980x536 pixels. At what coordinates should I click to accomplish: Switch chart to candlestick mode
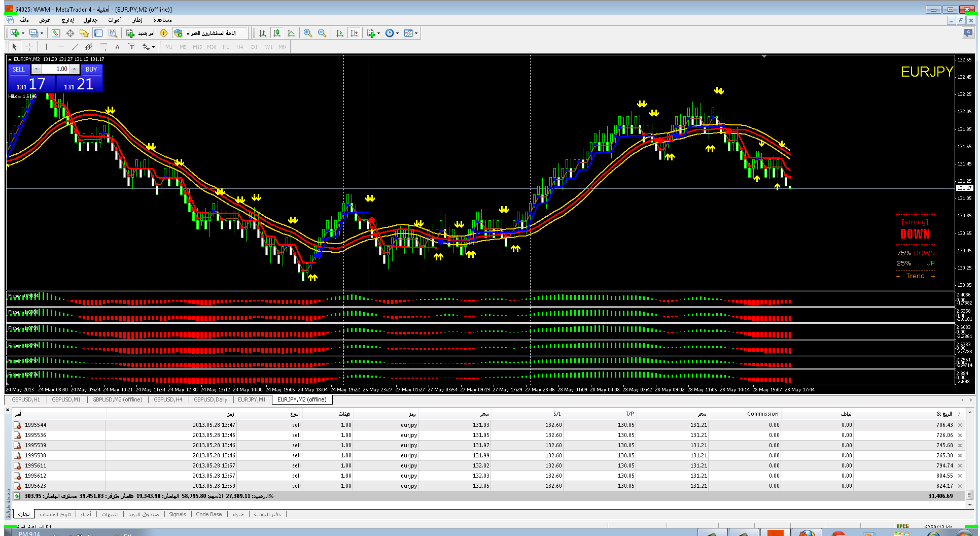pos(277,33)
